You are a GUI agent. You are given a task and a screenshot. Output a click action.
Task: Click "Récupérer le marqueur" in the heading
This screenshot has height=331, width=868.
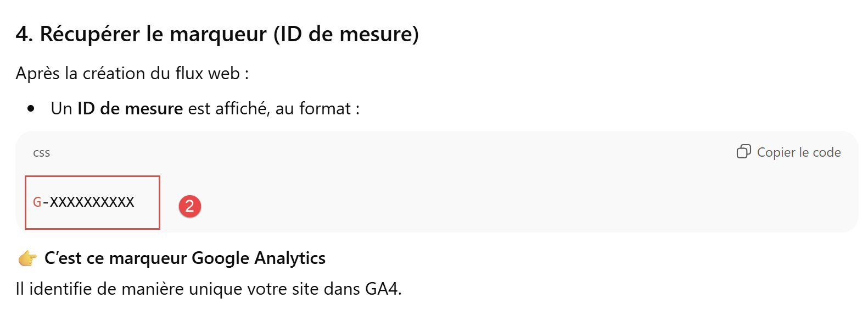pyautogui.click(x=154, y=34)
